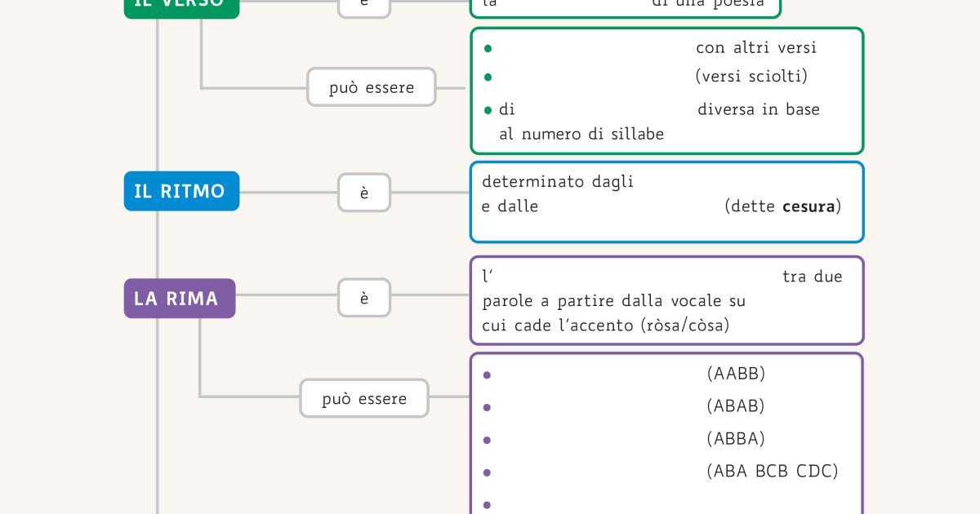The width and height of the screenshot is (980, 514).
Task: Click the blank before 'con altri versi'
Action: pos(594,48)
